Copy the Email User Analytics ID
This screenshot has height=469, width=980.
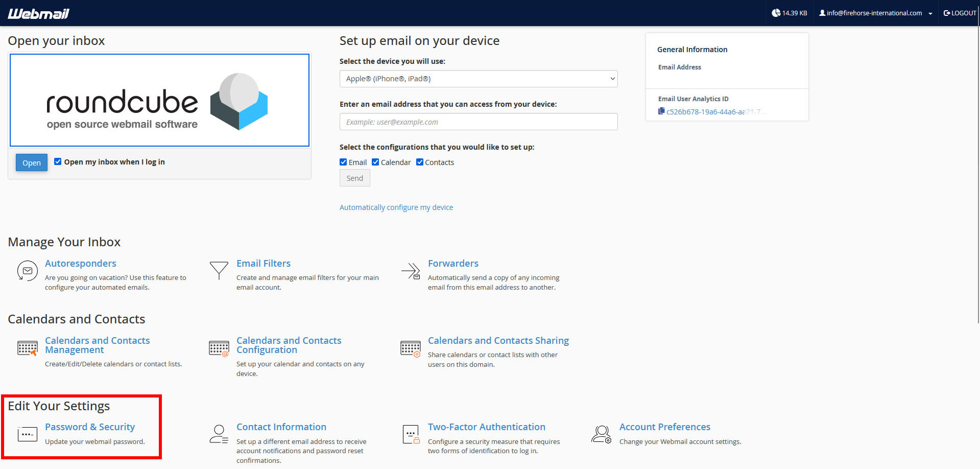[661, 111]
